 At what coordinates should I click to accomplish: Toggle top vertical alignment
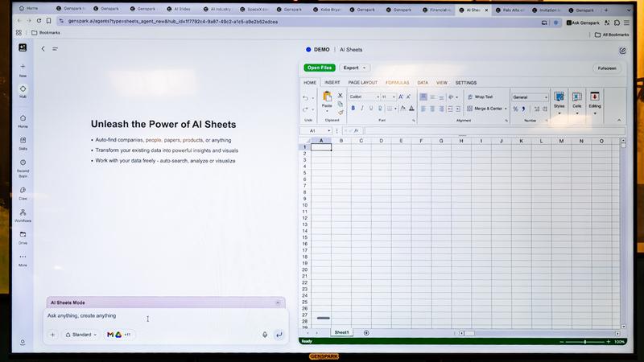coord(423,97)
